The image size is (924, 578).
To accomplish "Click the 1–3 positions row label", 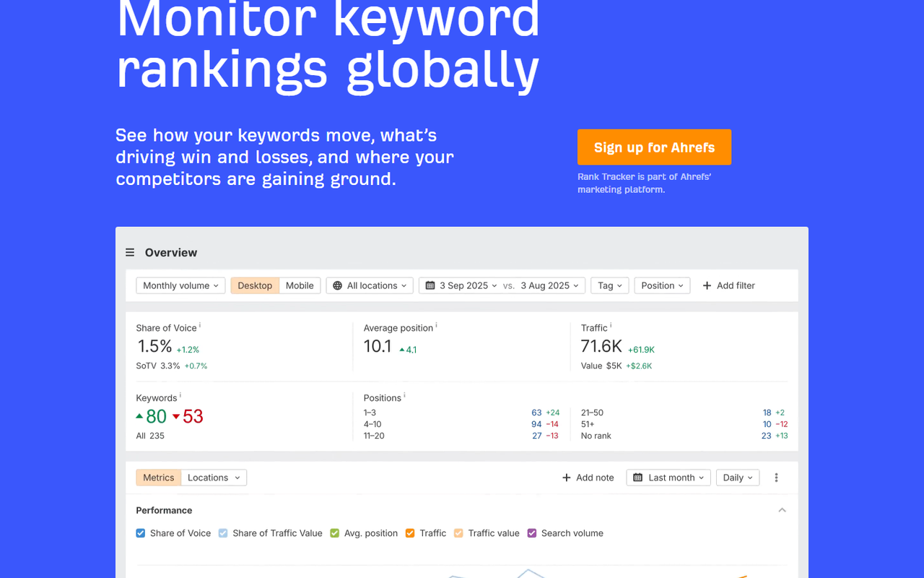I will (x=370, y=413).
